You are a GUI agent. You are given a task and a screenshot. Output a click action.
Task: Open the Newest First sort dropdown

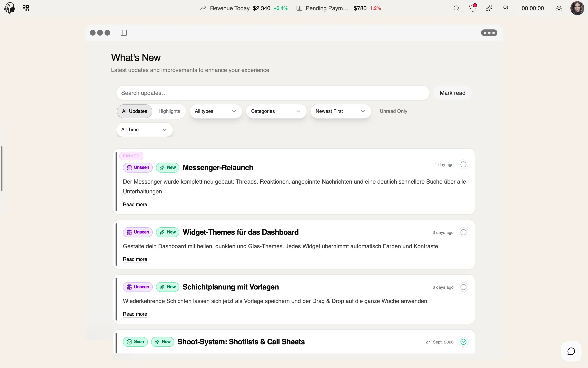click(341, 111)
